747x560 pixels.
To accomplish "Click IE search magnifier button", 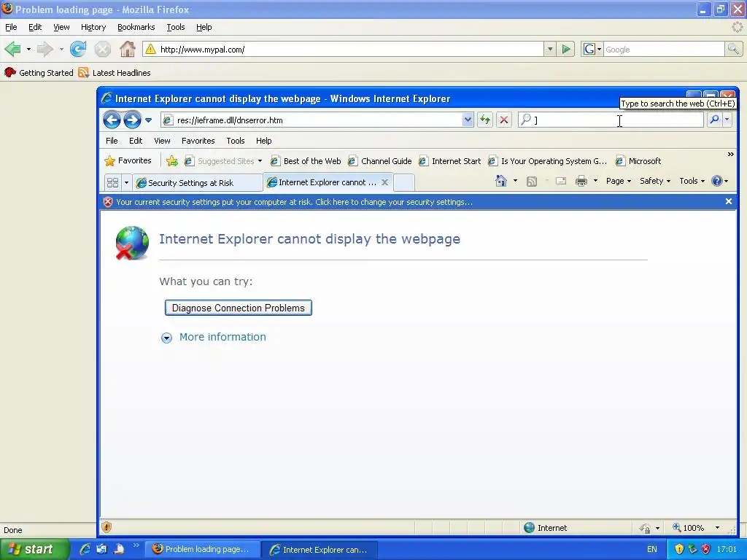I will 714,120.
